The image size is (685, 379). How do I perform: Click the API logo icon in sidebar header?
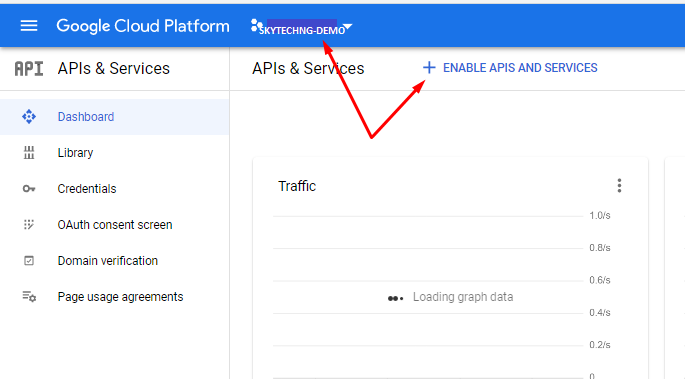pyautogui.click(x=29, y=69)
